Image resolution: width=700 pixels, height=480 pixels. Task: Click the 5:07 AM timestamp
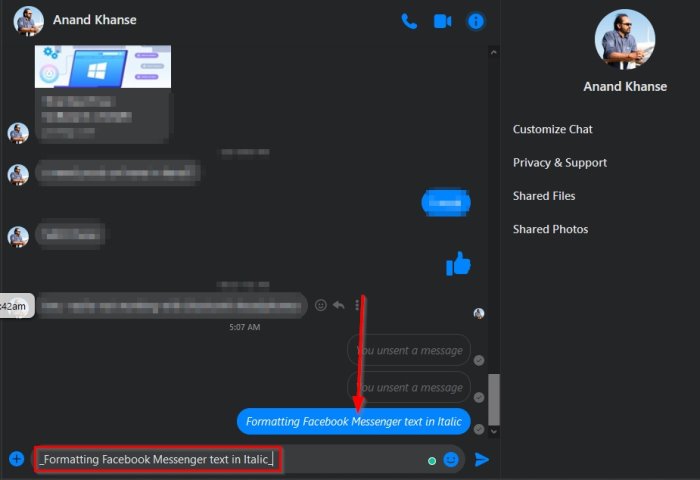coord(245,327)
